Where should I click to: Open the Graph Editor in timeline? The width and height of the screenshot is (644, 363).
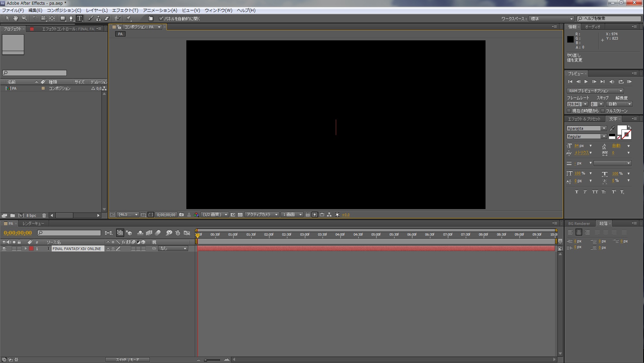187,233
